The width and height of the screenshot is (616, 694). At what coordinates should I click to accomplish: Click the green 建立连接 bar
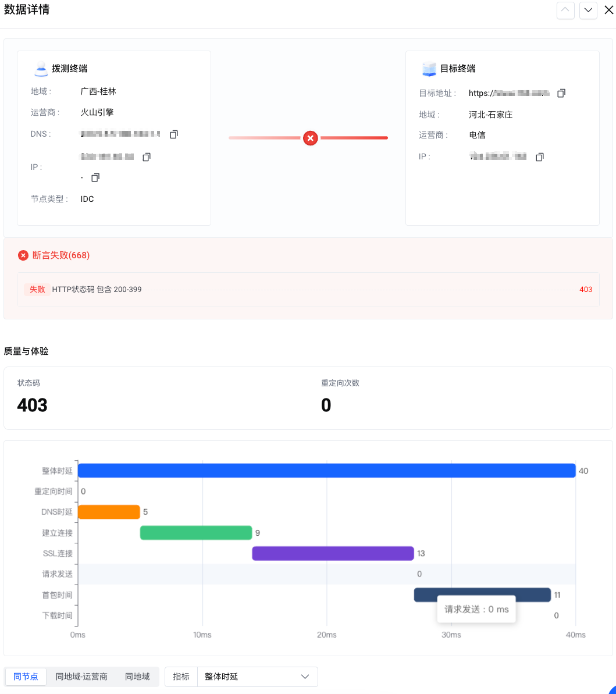(x=196, y=533)
